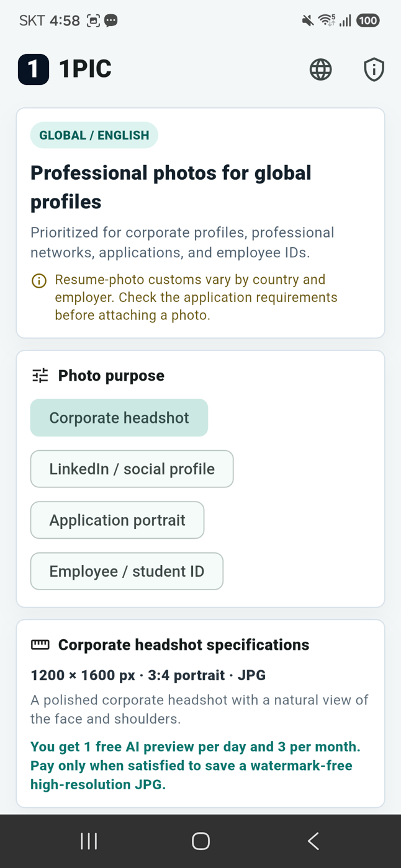
Task: Tap the Photo purpose section header
Action: [111, 376]
